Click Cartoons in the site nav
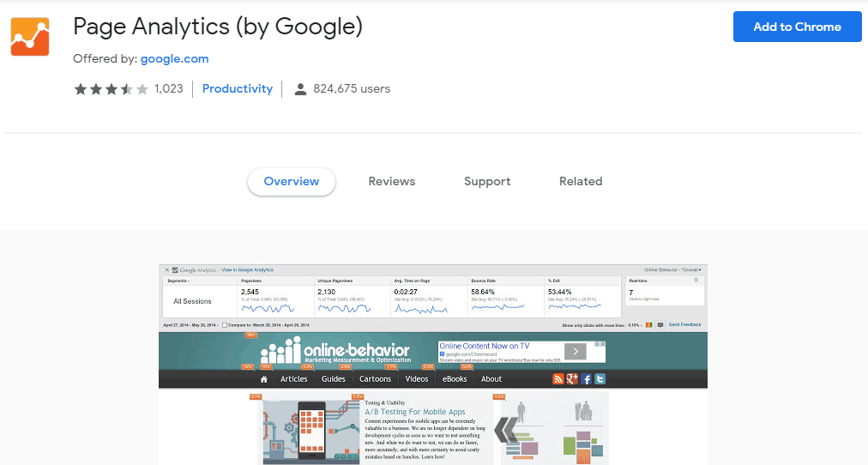The height and width of the screenshot is (465, 868). coord(376,379)
